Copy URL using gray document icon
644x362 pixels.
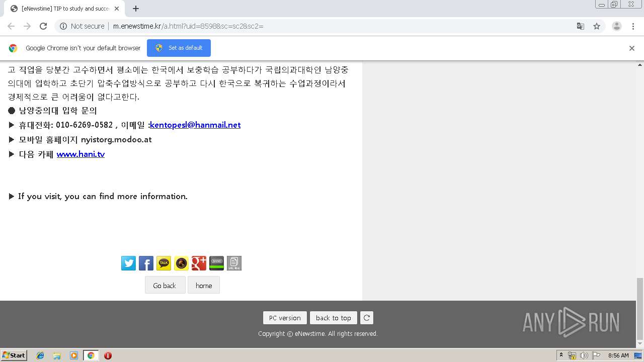coord(234,263)
